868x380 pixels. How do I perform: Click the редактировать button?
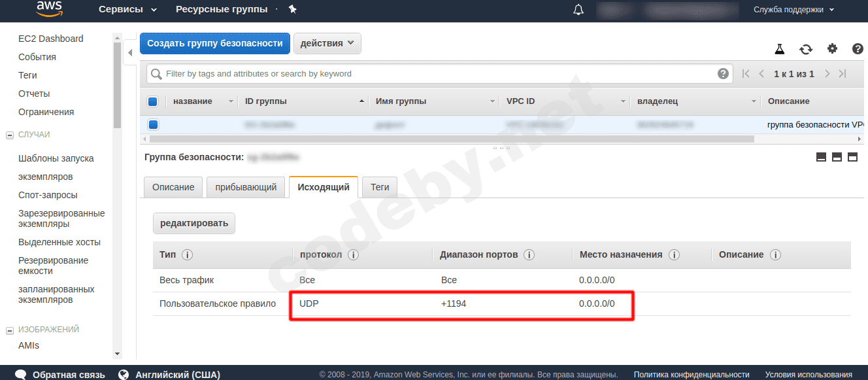(194, 223)
